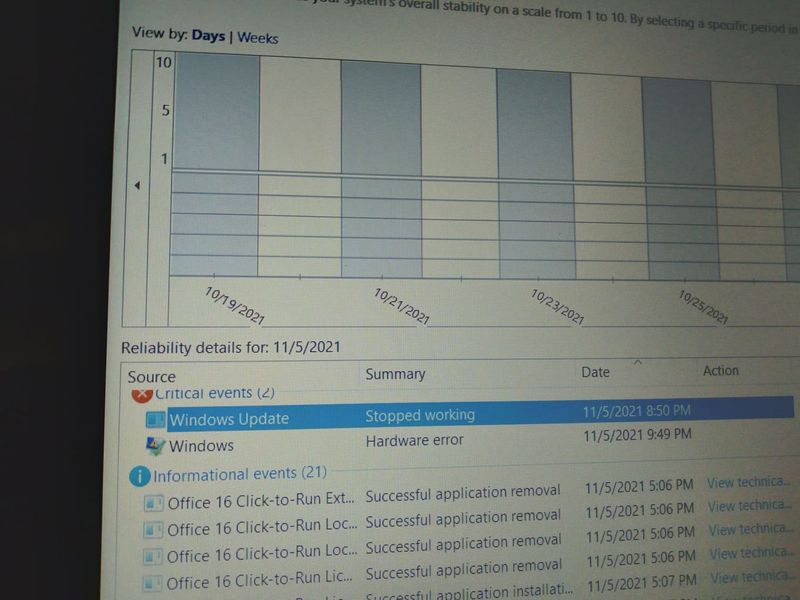This screenshot has width=800, height=600.
Task: Click the Windows flag source icon
Action: click(x=155, y=446)
